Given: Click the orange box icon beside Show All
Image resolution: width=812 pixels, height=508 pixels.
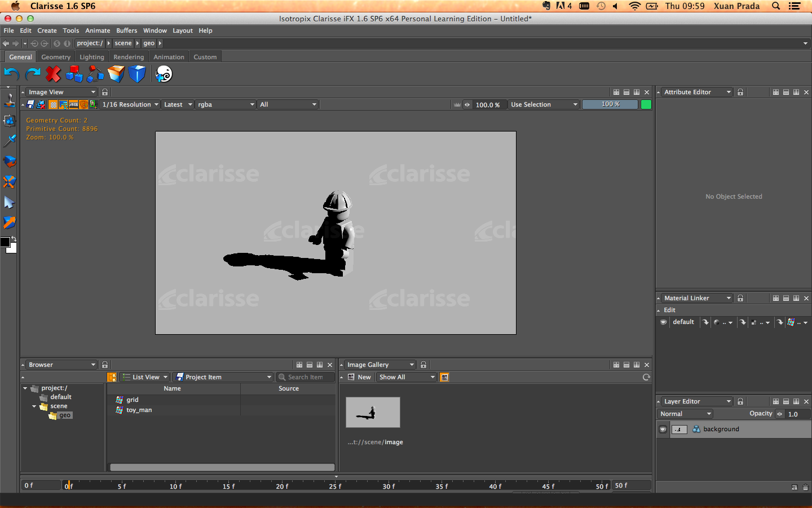Looking at the screenshot, I should click(x=444, y=377).
